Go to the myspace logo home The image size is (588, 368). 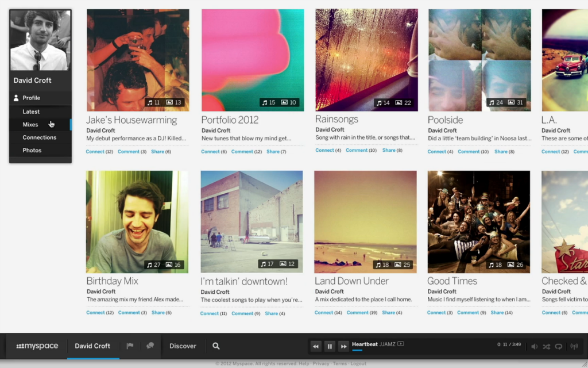coord(37,346)
